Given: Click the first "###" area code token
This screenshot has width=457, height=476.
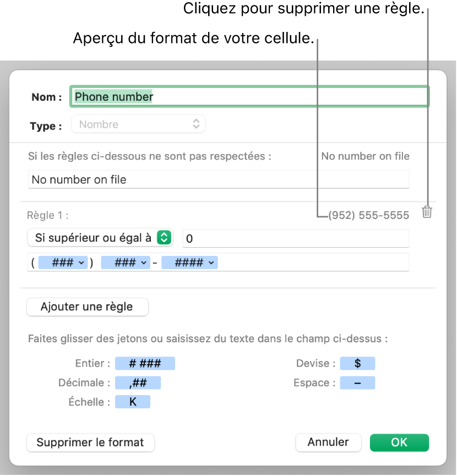Looking at the screenshot, I should [58, 262].
